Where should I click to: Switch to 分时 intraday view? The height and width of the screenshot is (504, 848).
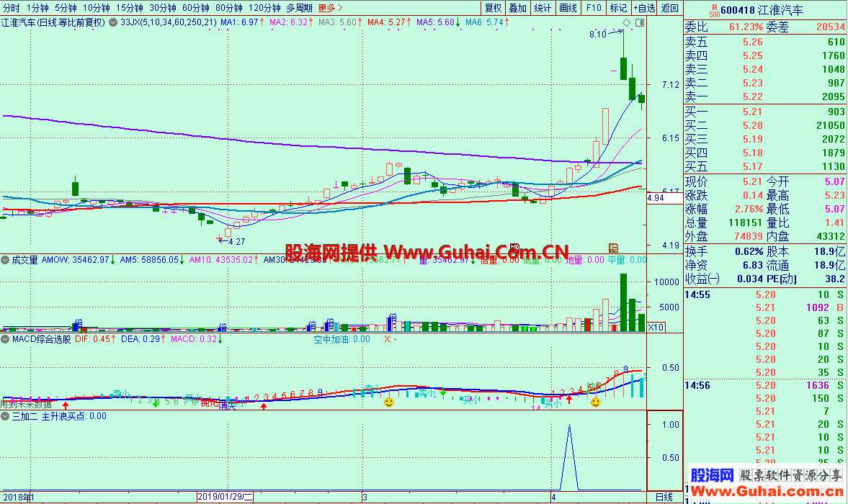pyautogui.click(x=12, y=8)
